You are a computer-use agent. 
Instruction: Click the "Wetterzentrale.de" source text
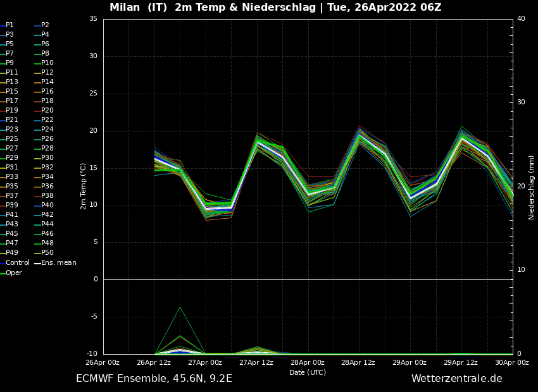tap(457, 379)
